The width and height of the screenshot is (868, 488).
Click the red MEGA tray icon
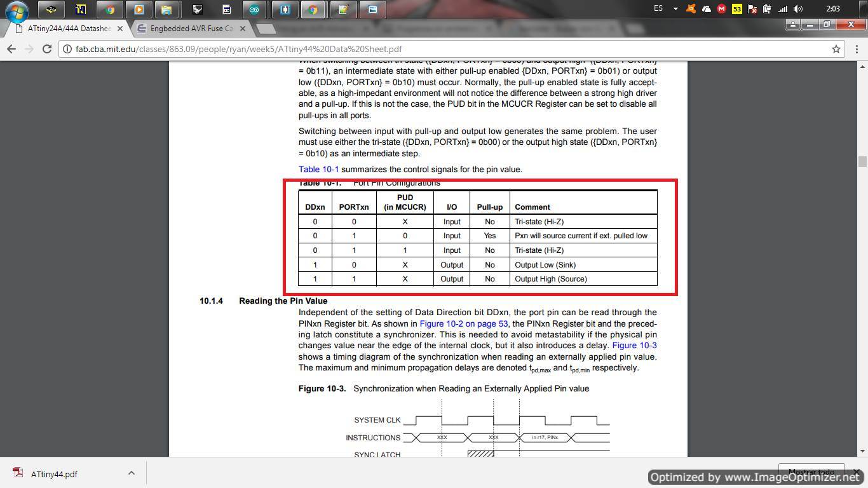721,9
